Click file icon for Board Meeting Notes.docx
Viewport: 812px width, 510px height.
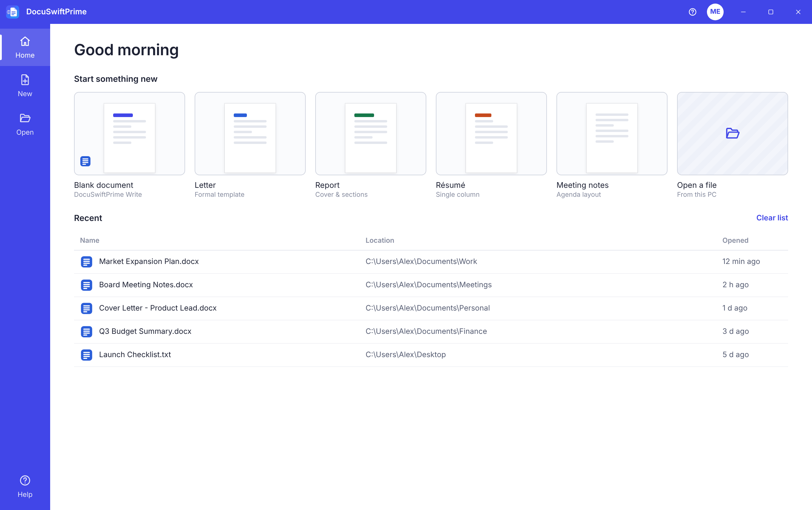pos(86,285)
